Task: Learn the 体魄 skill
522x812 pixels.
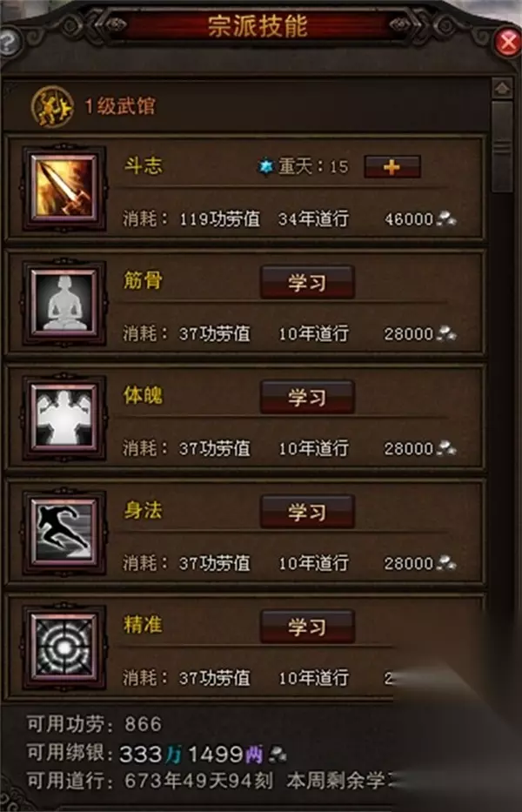Action: (307, 397)
